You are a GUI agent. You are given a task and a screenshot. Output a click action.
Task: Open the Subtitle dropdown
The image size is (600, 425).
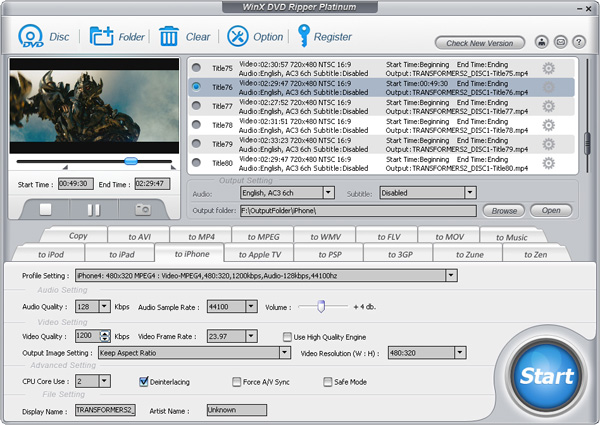click(x=470, y=193)
